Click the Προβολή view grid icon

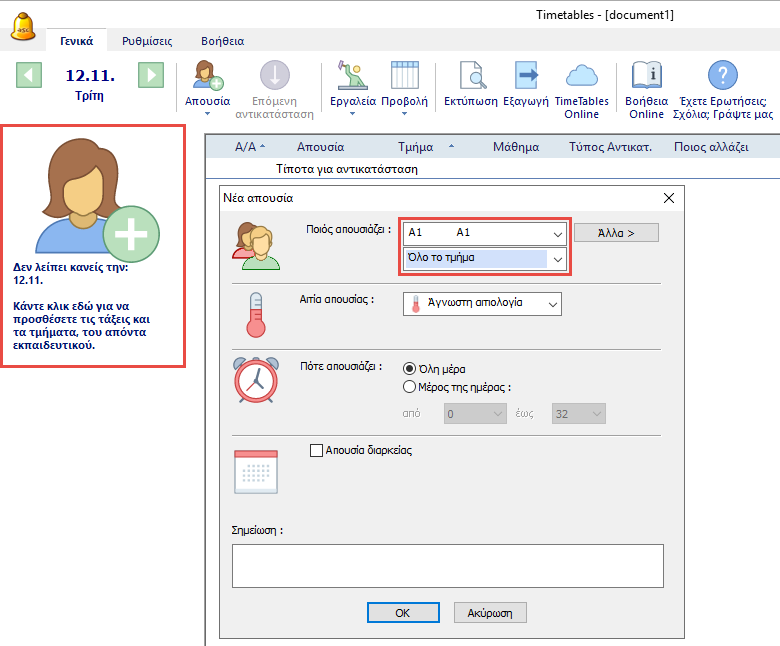(404, 76)
